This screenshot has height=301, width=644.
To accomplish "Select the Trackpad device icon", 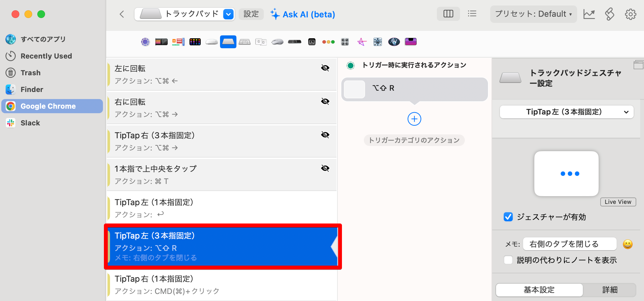I will coord(228,42).
